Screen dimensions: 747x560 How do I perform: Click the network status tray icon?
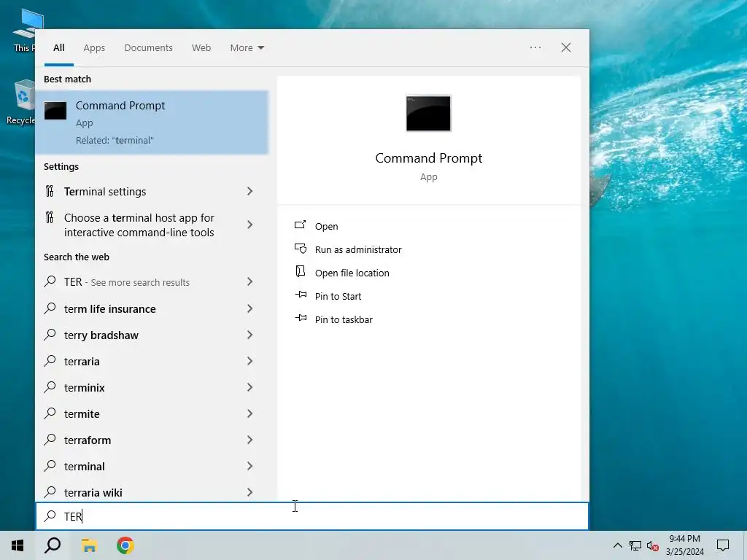pyautogui.click(x=635, y=545)
